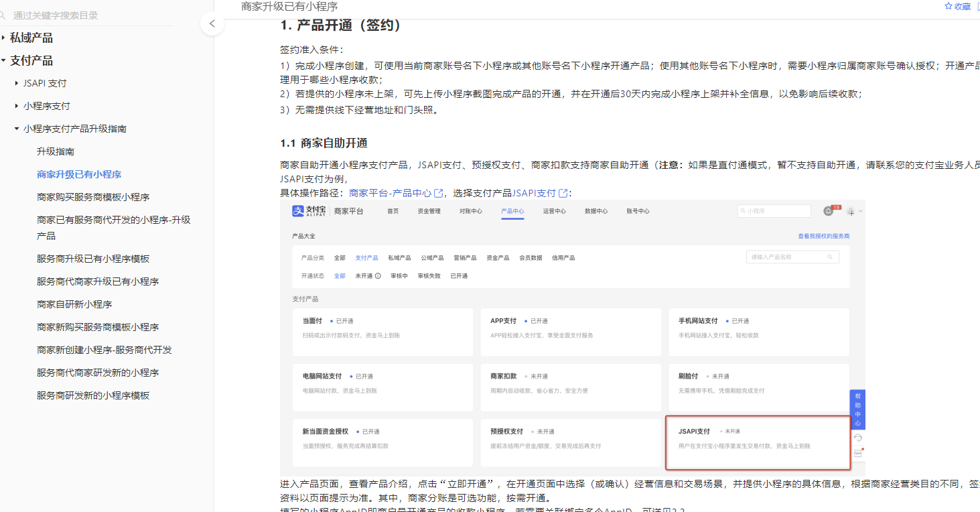Open the 小程序支付 sidebar entry
The width and height of the screenshot is (980, 512).
(47, 106)
